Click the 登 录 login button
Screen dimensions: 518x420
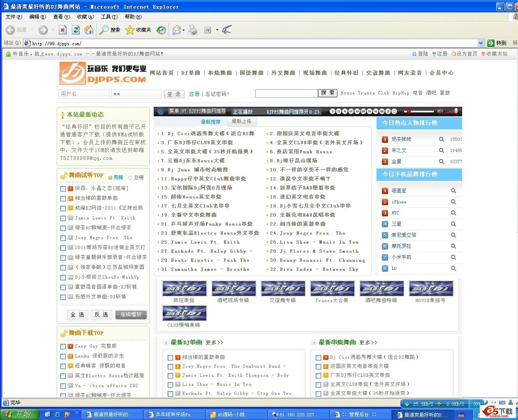click(x=174, y=94)
